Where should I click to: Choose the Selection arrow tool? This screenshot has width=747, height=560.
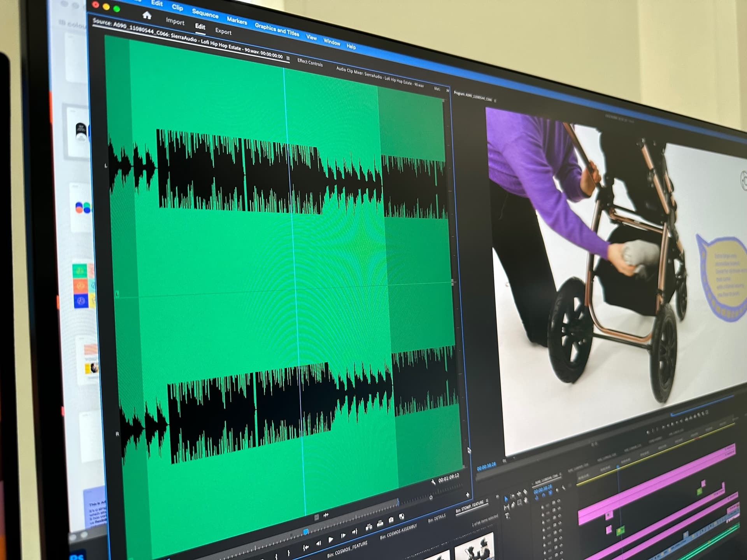[x=506, y=499]
